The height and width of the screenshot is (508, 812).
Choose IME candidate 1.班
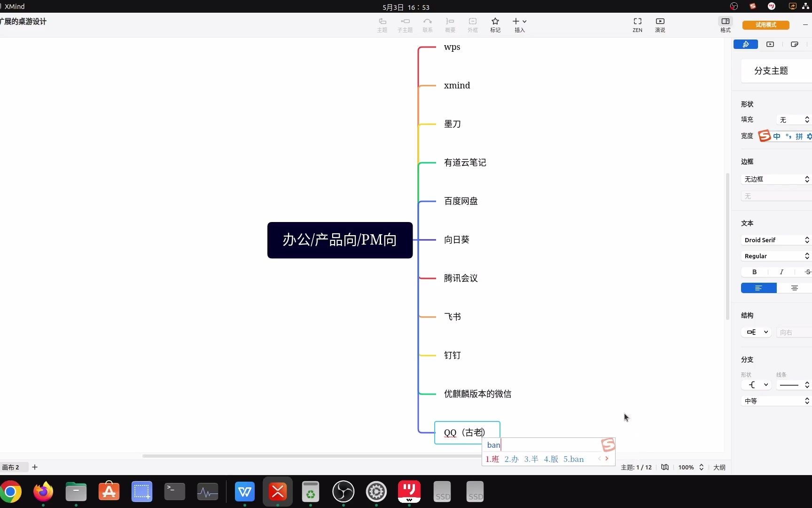492,459
